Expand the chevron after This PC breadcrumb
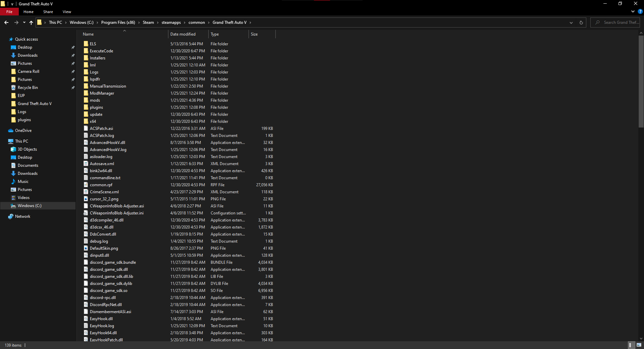The image size is (644, 349). click(x=66, y=22)
